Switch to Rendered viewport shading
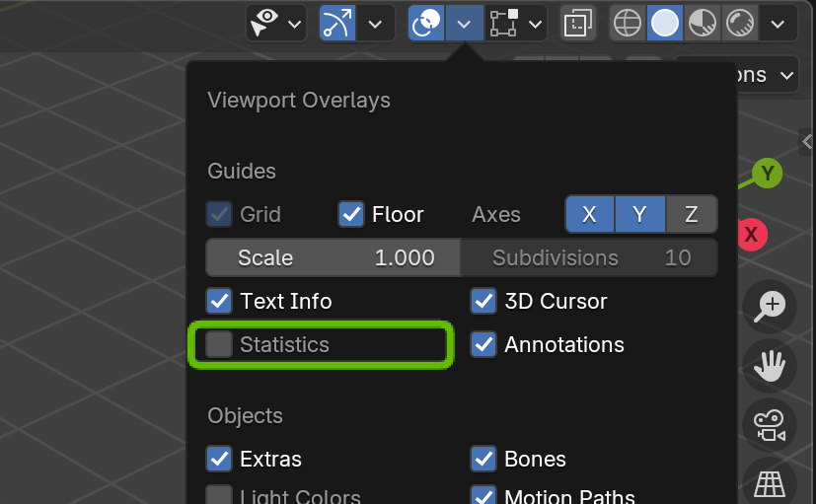 pos(739,23)
